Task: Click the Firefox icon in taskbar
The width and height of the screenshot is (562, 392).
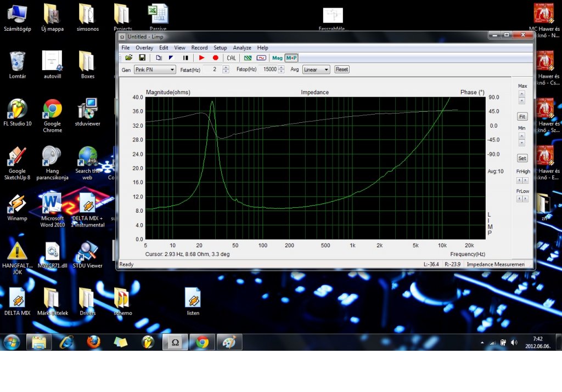Action: pyautogui.click(x=93, y=342)
